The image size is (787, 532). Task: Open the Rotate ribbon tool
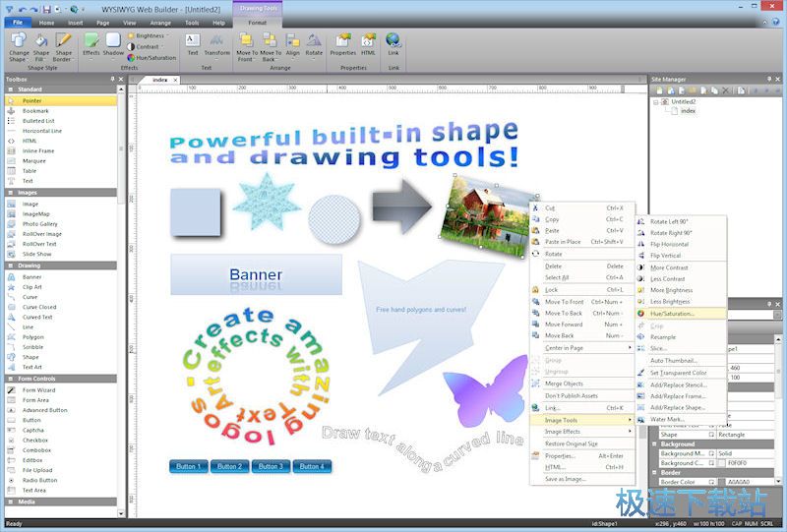point(314,46)
